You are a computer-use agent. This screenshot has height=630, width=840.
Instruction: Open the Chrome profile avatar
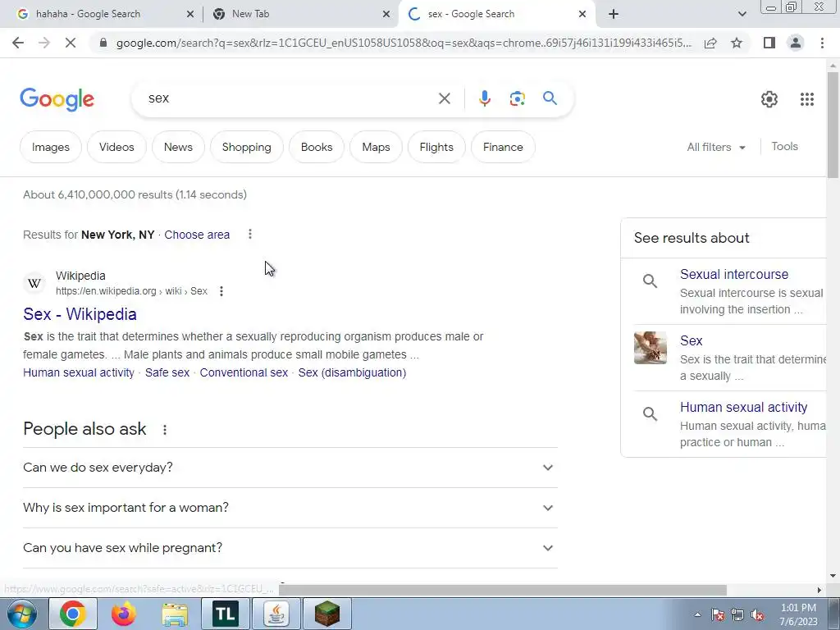point(796,43)
